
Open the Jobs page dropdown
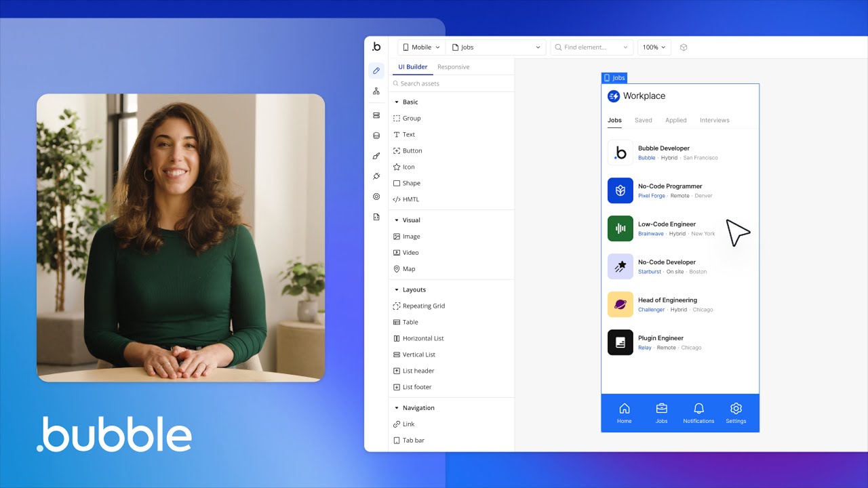click(x=496, y=47)
